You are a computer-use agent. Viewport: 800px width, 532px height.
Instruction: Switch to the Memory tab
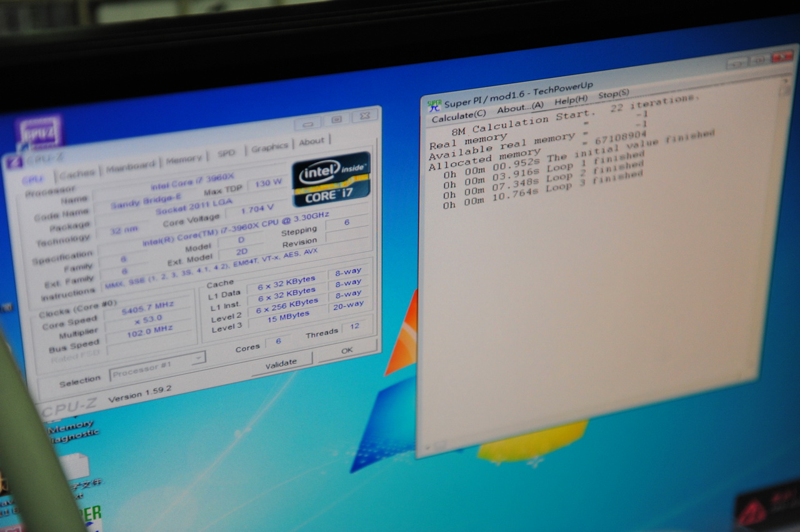tap(184, 159)
